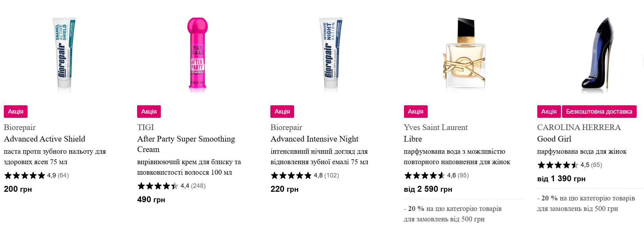Open the Advanced Intensive Night product link
Screen dimensions: 644x228
(314, 139)
